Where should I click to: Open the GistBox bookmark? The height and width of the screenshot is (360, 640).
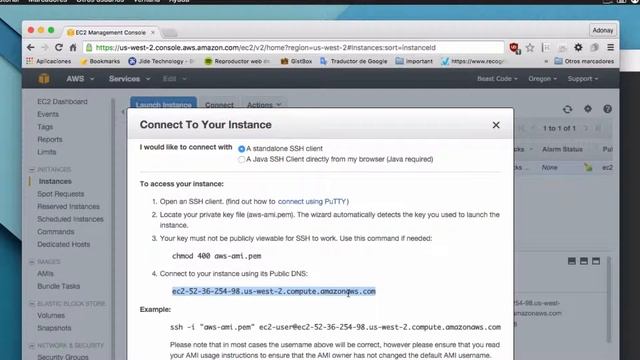296,61
